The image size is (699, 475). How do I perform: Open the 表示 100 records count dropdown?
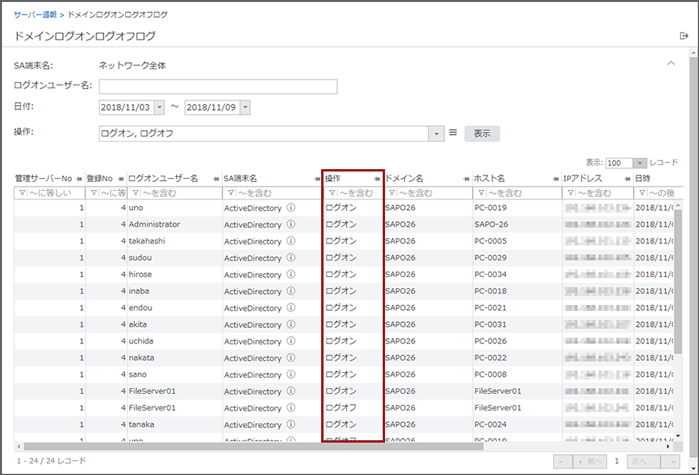[x=639, y=162]
